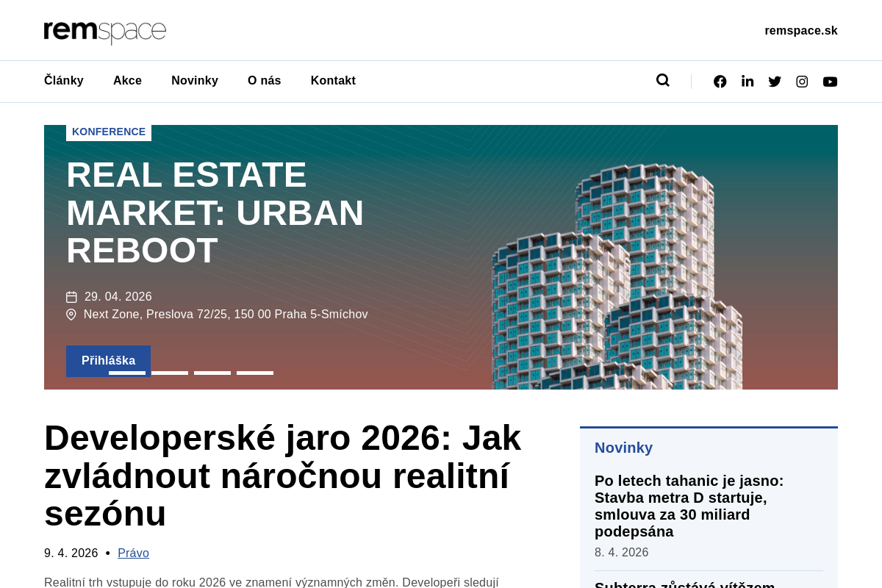
Task: Click the KONFERENCE tag on banner
Action: point(109,132)
